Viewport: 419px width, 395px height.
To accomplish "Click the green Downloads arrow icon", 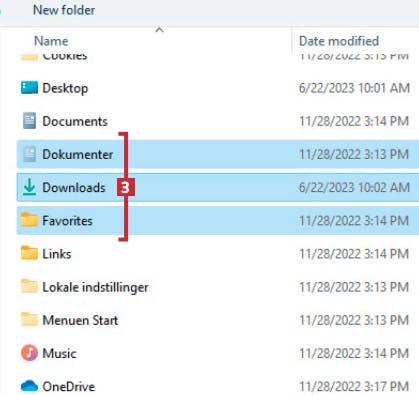I will (29, 187).
